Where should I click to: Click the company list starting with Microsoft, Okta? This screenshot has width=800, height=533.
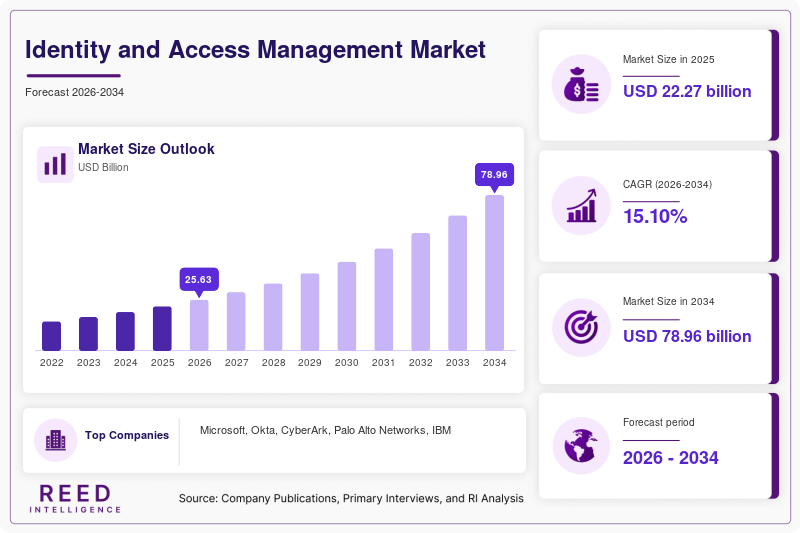pos(326,430)
